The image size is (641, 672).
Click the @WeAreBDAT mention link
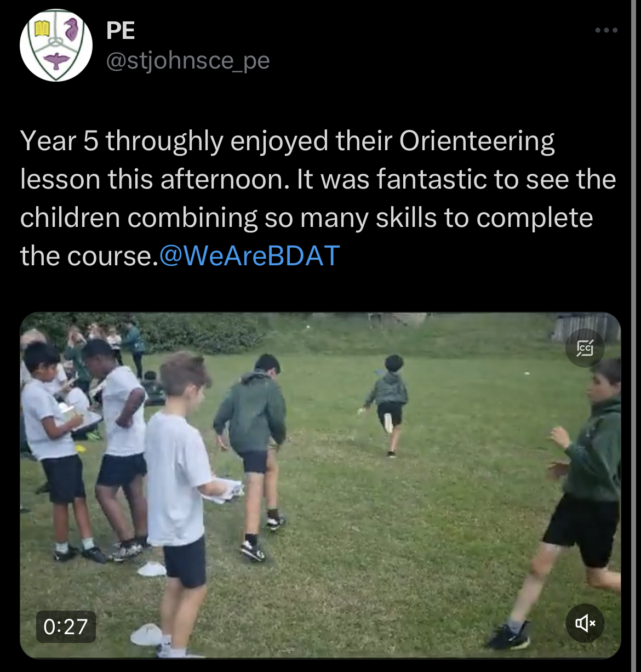click(x=249, y=255)
